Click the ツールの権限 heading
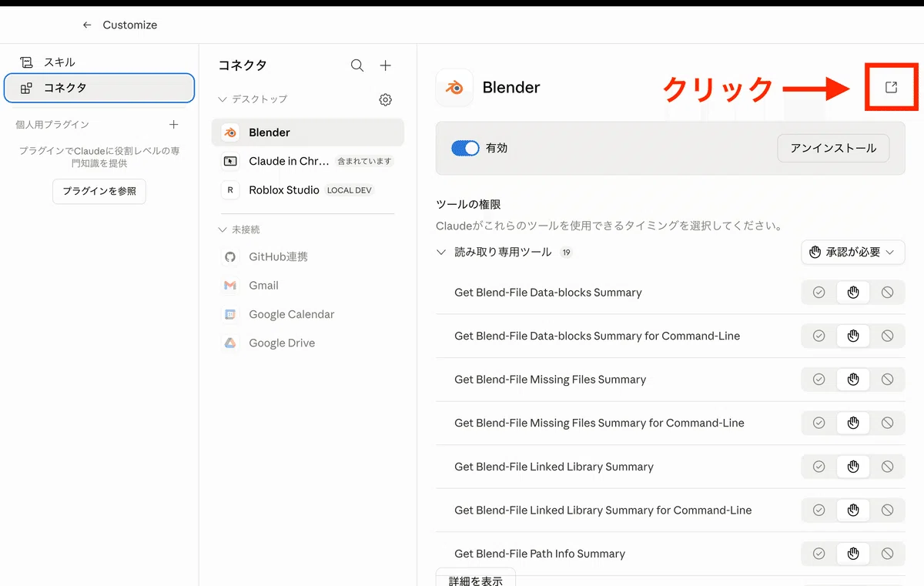This screenshot has height=586, width=924. point(468,205)
